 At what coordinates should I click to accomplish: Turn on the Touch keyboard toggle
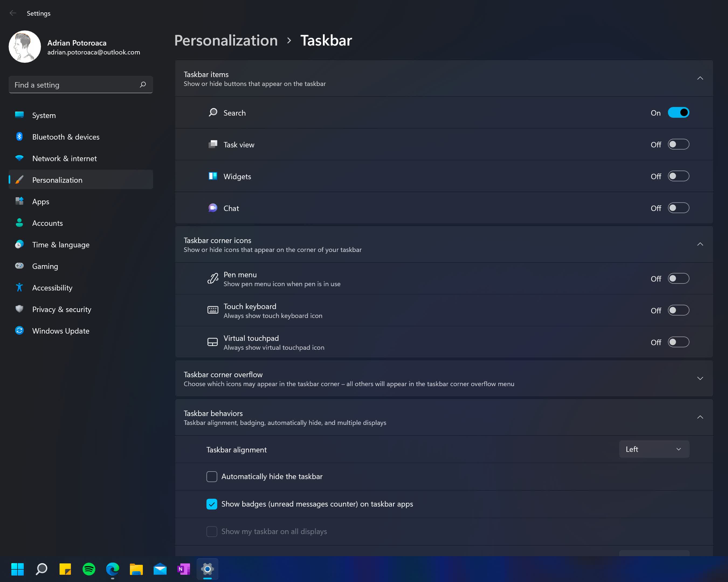[678, 310]
